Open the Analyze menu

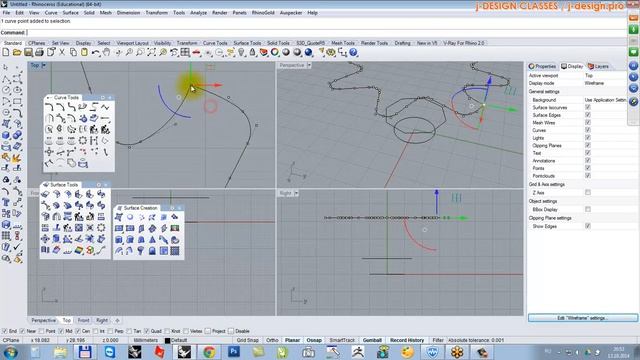pos(198,13)
